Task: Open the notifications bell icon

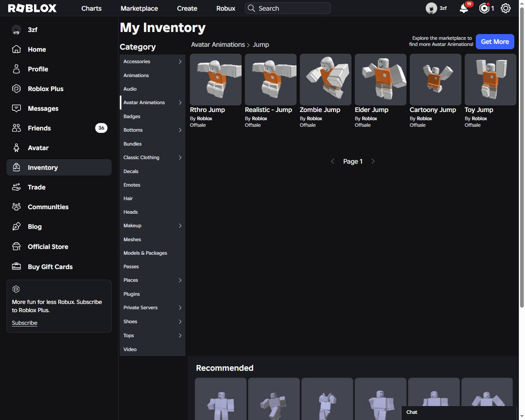Action: pyautogui.click(x=464, y=8)
